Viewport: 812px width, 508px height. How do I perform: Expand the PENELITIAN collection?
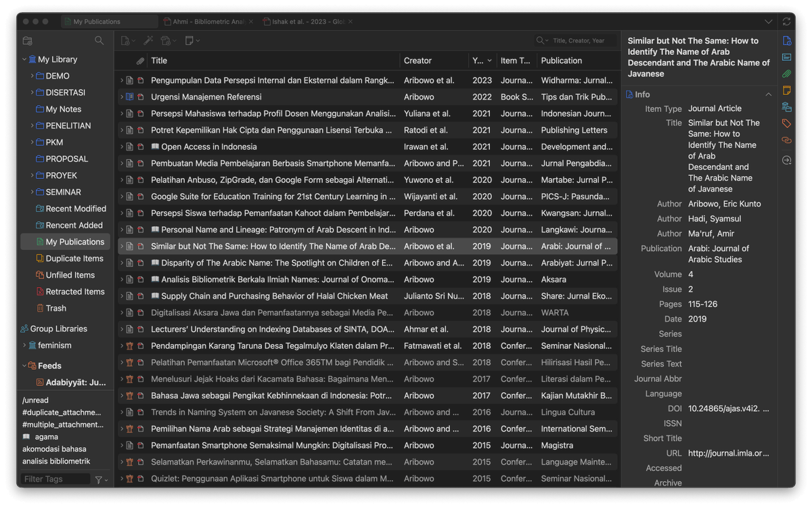pyautogui.click(x=32, y=126)
